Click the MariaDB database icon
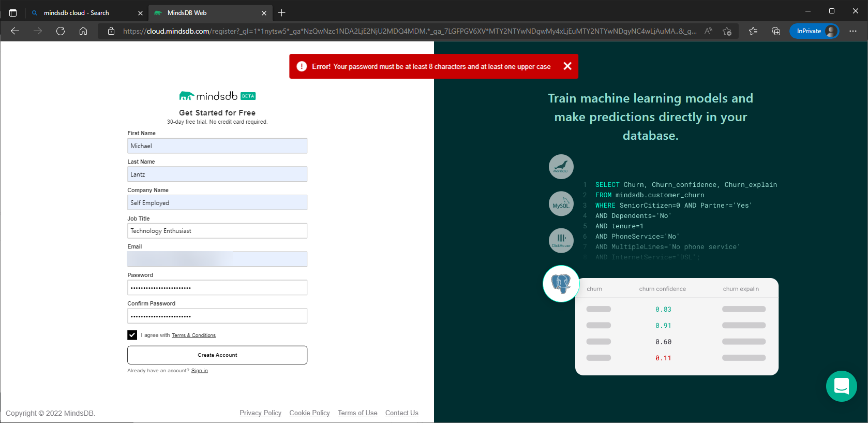 tap(561, 167)
